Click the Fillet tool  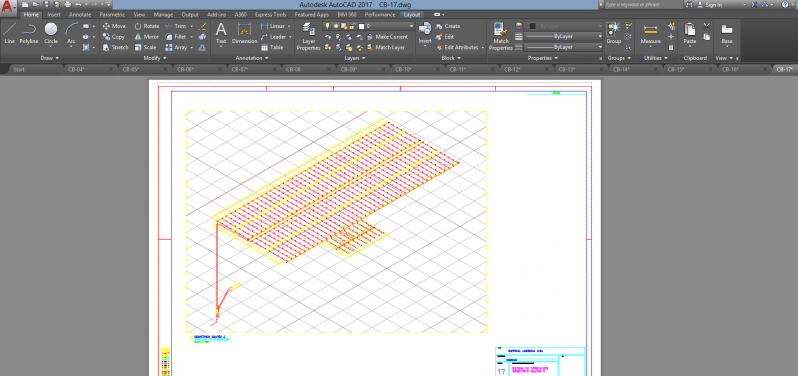pos(176,37)
